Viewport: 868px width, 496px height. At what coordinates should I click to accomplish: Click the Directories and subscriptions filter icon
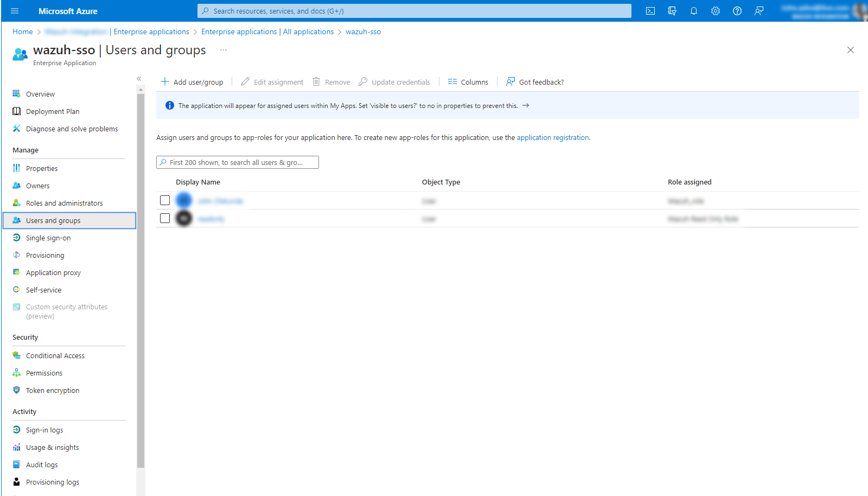tap(672, 11)
